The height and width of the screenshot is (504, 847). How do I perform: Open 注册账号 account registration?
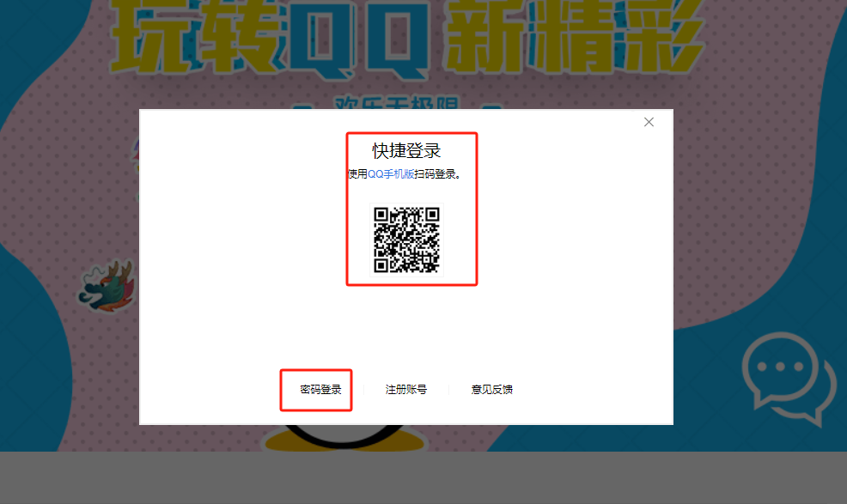pyautogui.click(x=406, y=390)
